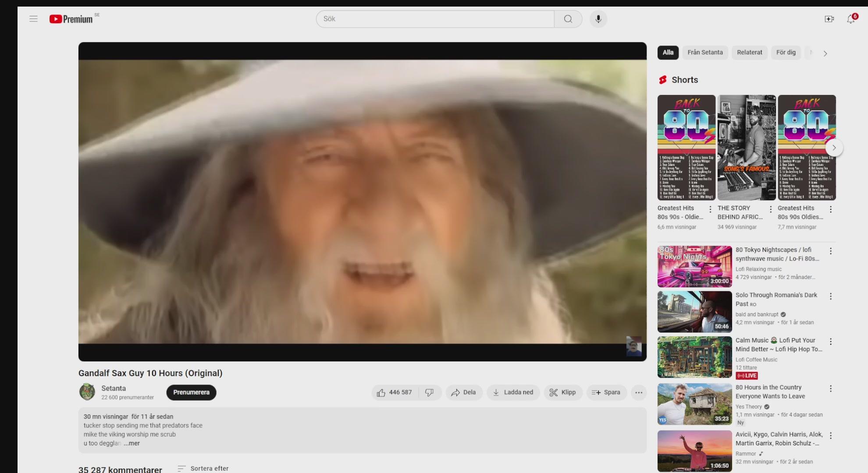Open options for THE STORY BEHIND AFRIC Short
868x473 pixels.
click(x=771, y=209)
